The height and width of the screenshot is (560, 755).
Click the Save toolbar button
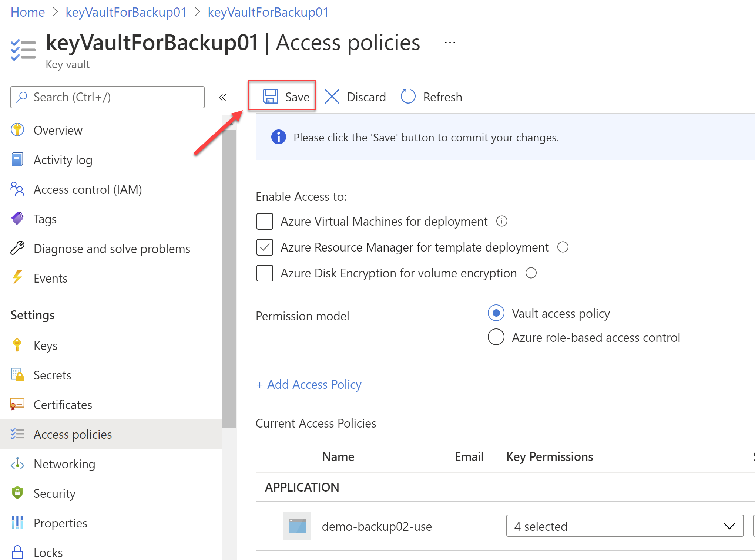point(282,97)
